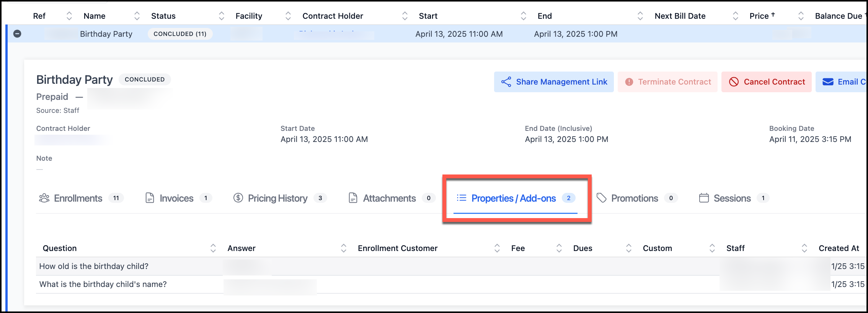Image resolution: width=868 pixels, height=313 pixels.
Task: Open the Invoices tab
Action: pos(176,198)
